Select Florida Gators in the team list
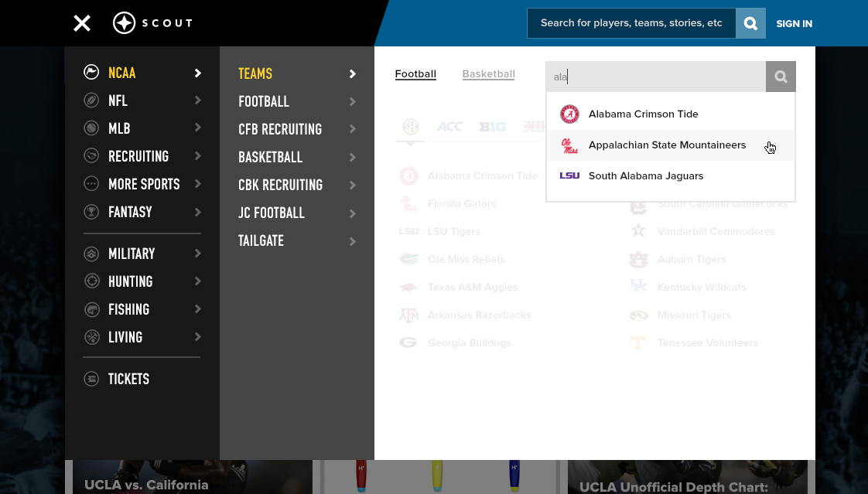Screen dimensions: 868x494 pyautogui.click(x=462, y=203)
